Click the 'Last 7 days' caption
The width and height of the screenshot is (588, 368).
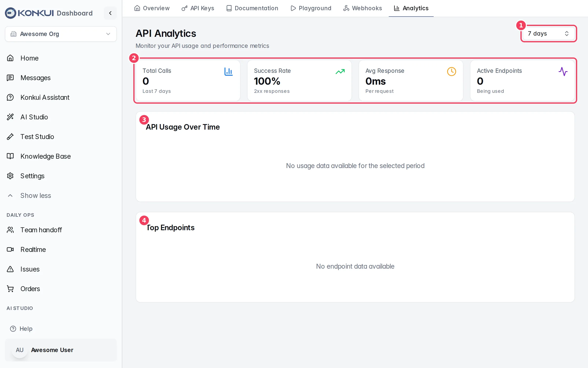pos(157,91)
